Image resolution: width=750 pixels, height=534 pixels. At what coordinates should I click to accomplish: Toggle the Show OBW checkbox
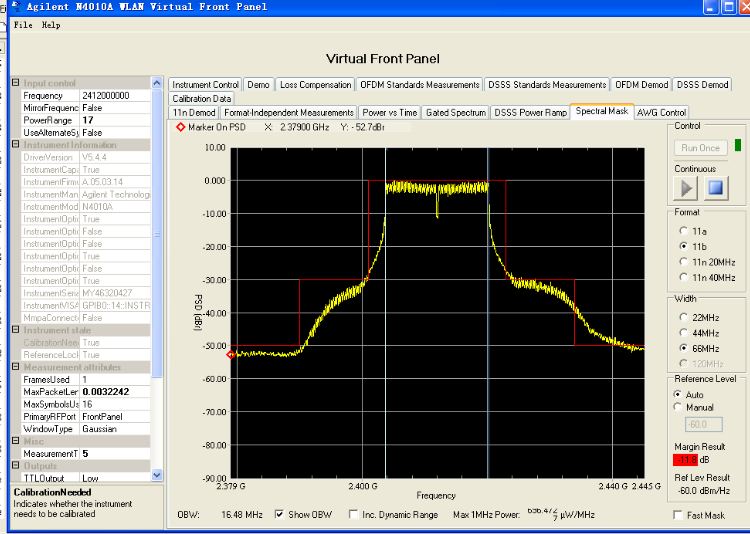coord(279,514)
